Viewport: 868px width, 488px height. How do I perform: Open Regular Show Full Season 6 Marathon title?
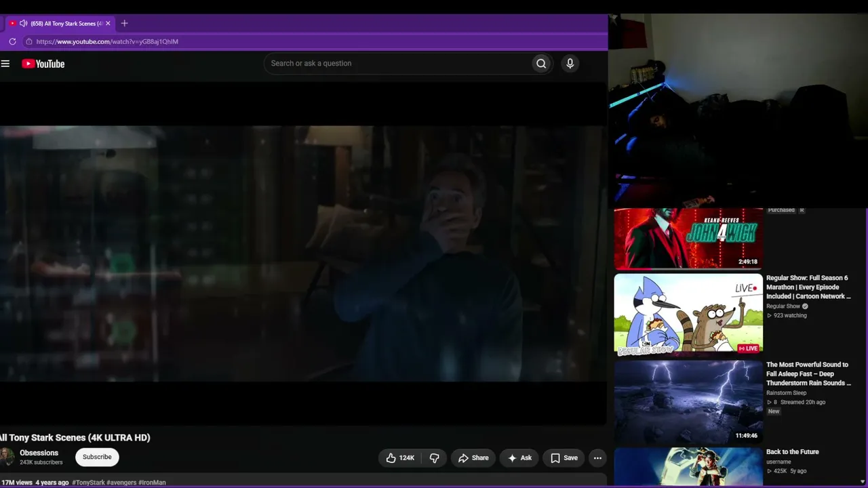coord(808,287)
